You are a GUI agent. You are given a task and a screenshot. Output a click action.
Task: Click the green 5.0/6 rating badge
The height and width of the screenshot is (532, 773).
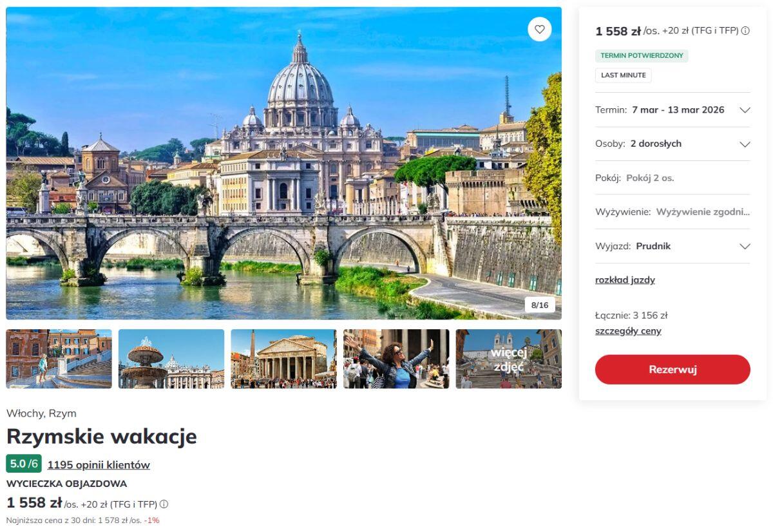[24, 464]
